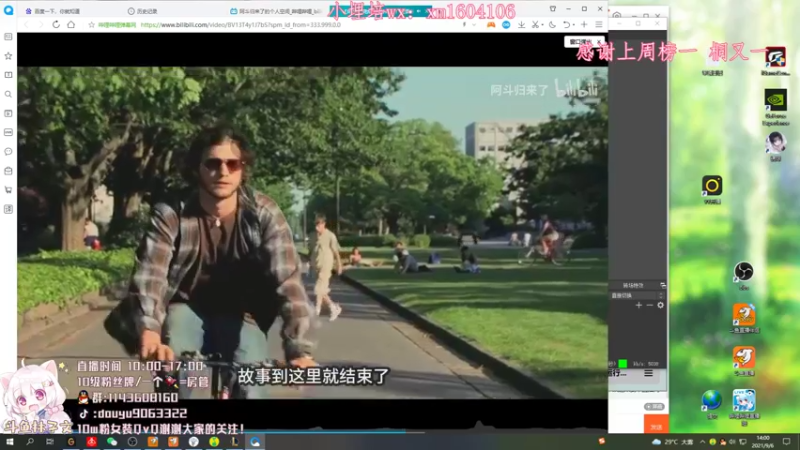
Task: Toggle the night mode moon icon
Action: click(552, 24)
